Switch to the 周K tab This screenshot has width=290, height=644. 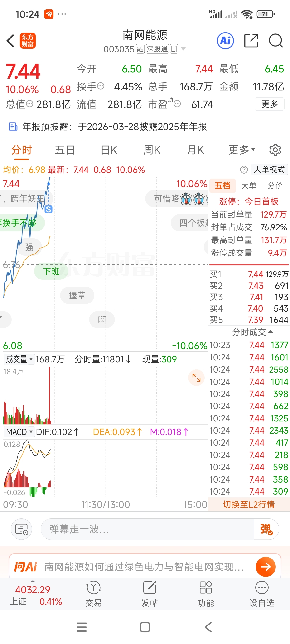(x=152, y=150)
